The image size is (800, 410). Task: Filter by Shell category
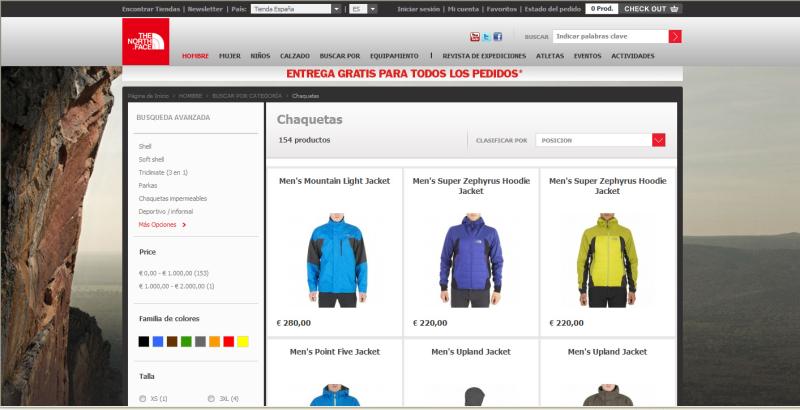(145, 146)
